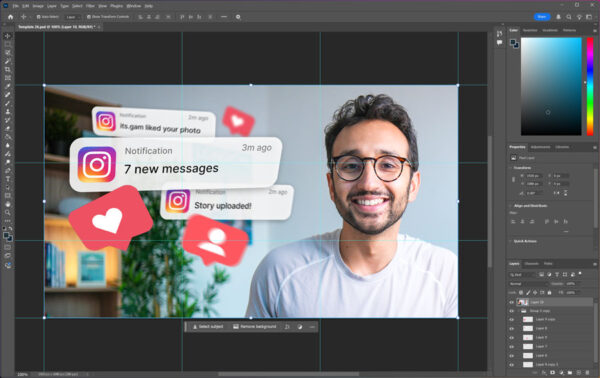Click Remove background button
The width and height of the screenshot is (600, 378).
click(x=255, y=327)
